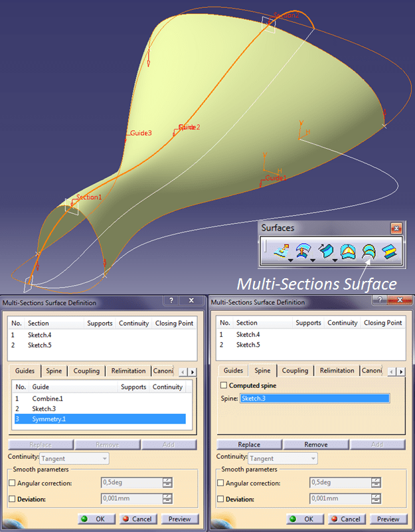
Task: Switch to the Coupling tab in the Guides dialog
Action: click(x=86, y=371)
